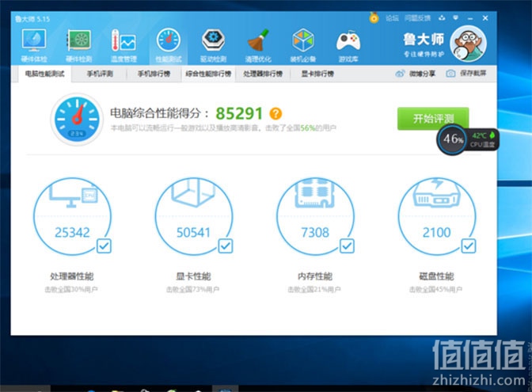Click the 击败全国45%用户 text
The height and width of the screenshot is (392, 532).
click(435, 290)
